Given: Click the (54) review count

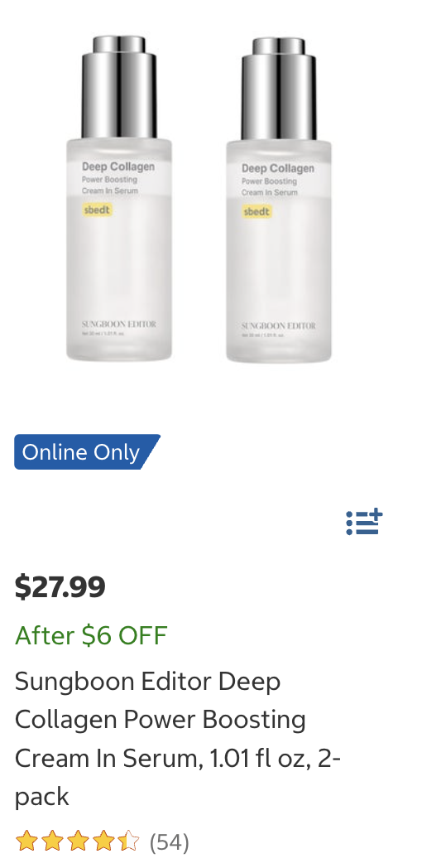Looking at the screenshot, I should (x=170, y=842).
